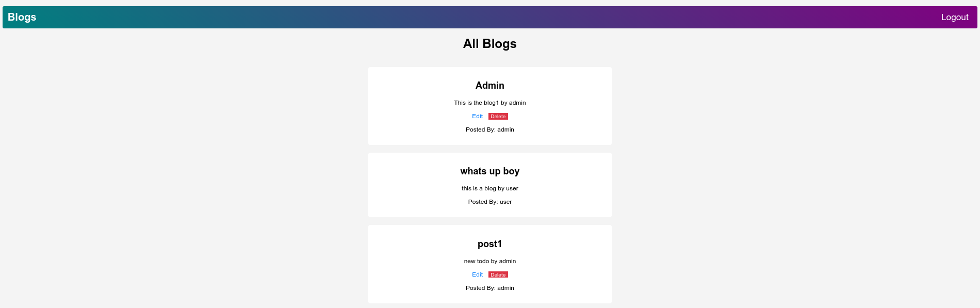Click 'Posted By: user' author line
Screen dimensions: 980x308
tap(489, 202)
